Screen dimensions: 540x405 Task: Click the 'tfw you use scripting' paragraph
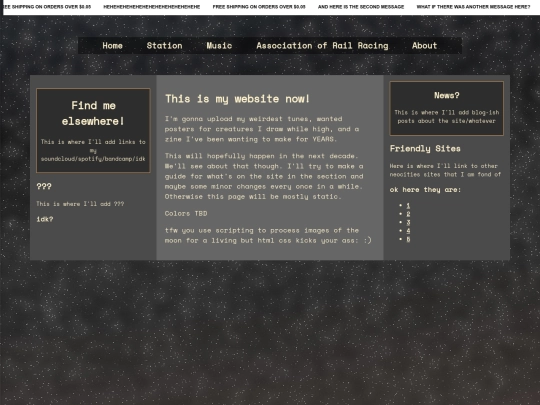268,235
